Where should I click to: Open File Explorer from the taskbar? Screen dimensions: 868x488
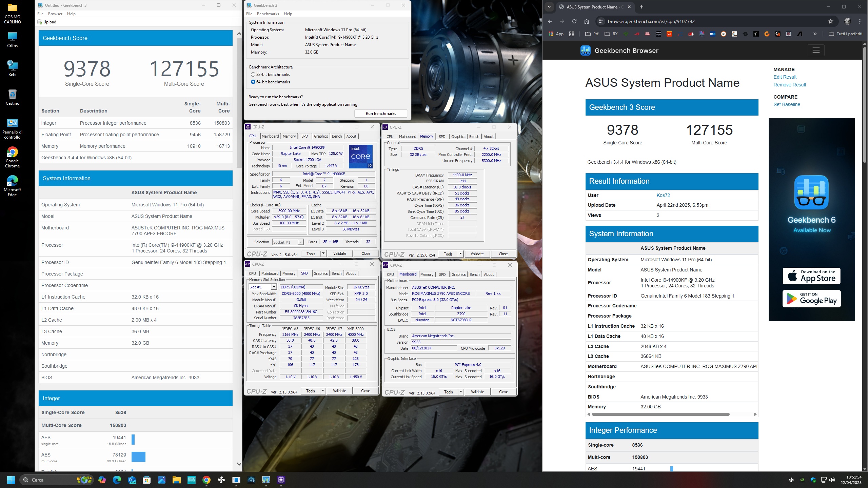(176, 480)
